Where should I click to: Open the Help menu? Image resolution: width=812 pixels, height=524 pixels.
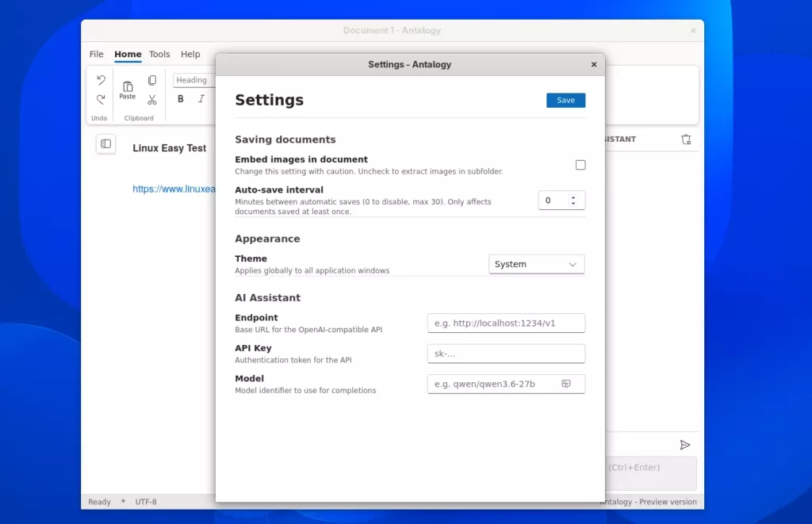tap(190, 54)
